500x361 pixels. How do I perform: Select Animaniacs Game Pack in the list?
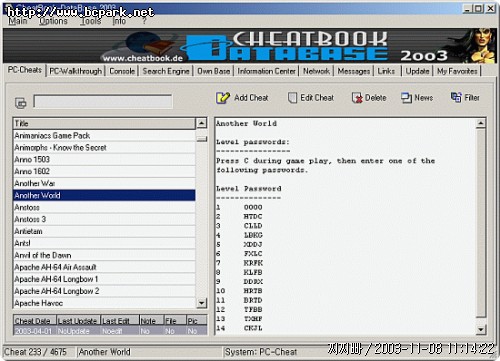[x=104, y=136]
